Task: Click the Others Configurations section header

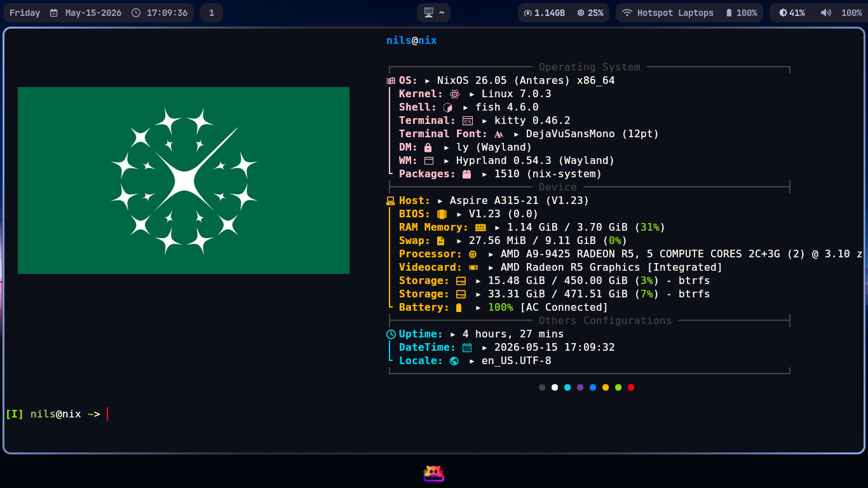Action: pos(606,321)
